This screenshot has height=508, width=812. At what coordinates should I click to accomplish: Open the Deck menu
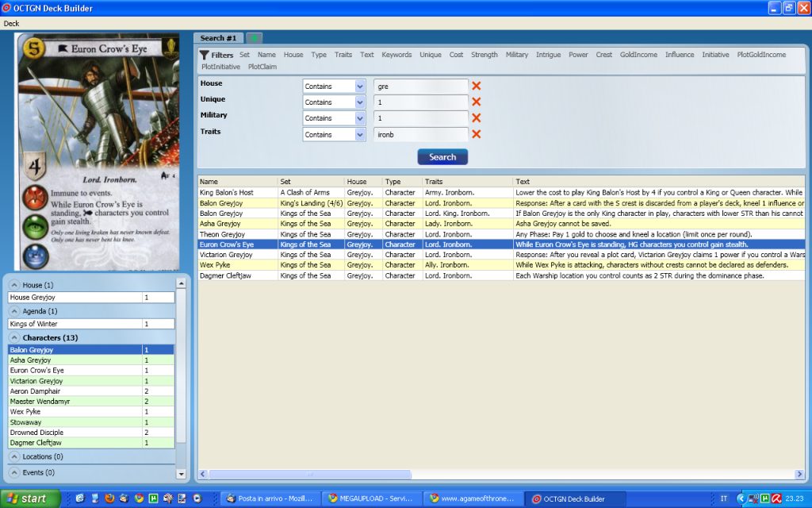point(11,23)
